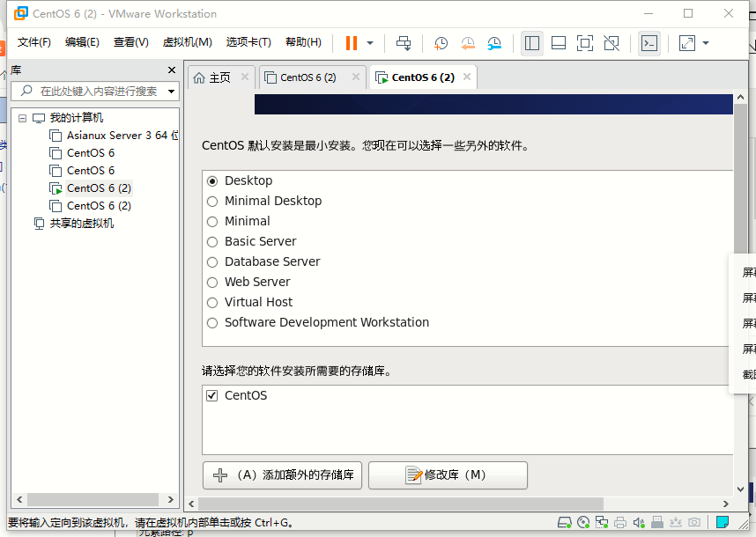756x537 pixels.
Task: Open the 编辑(E) menu
Action: [82, 42]
